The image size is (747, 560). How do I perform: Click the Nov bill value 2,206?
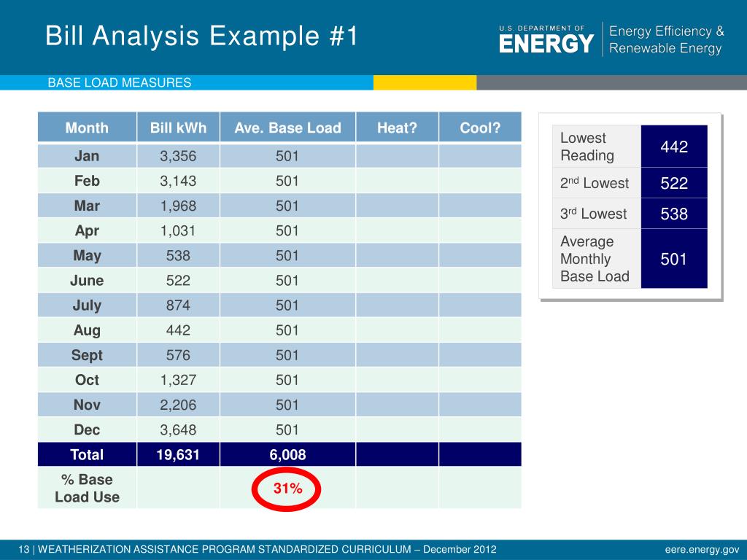coord(178,405)
